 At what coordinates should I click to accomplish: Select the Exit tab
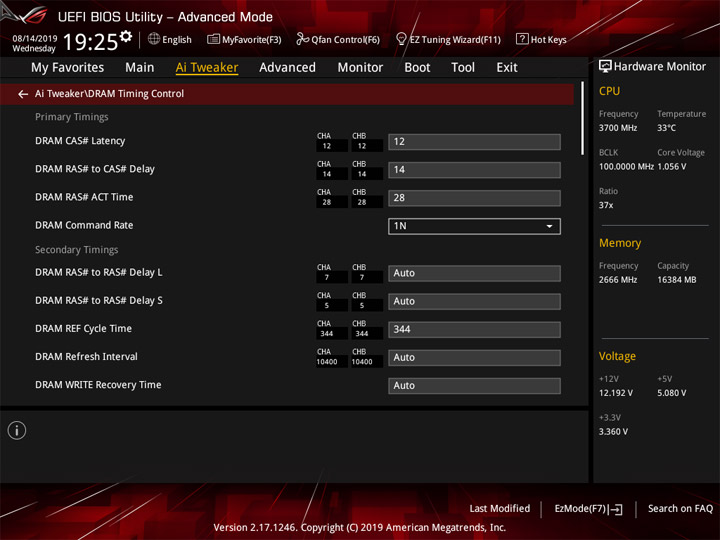click(507, 68)
